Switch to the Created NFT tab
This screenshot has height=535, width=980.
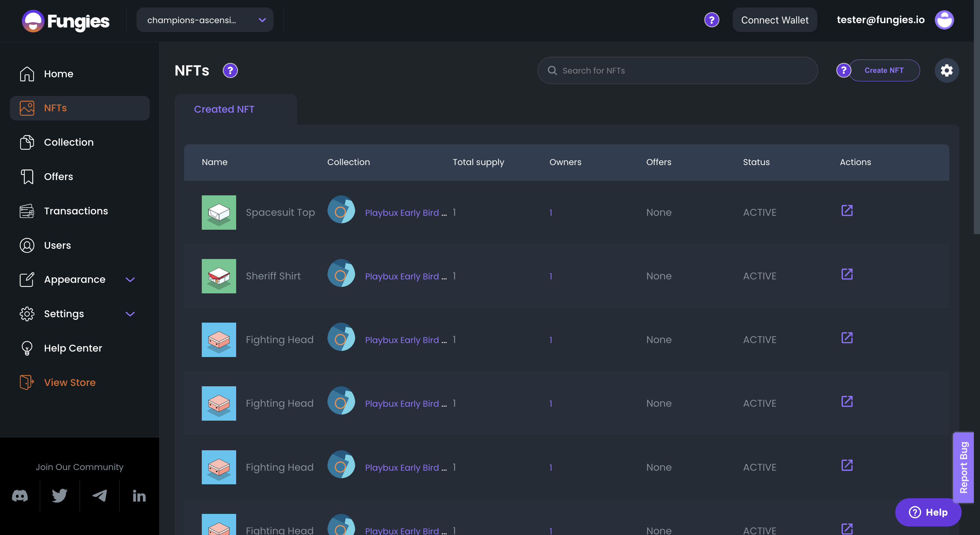(x=225, y=109)
